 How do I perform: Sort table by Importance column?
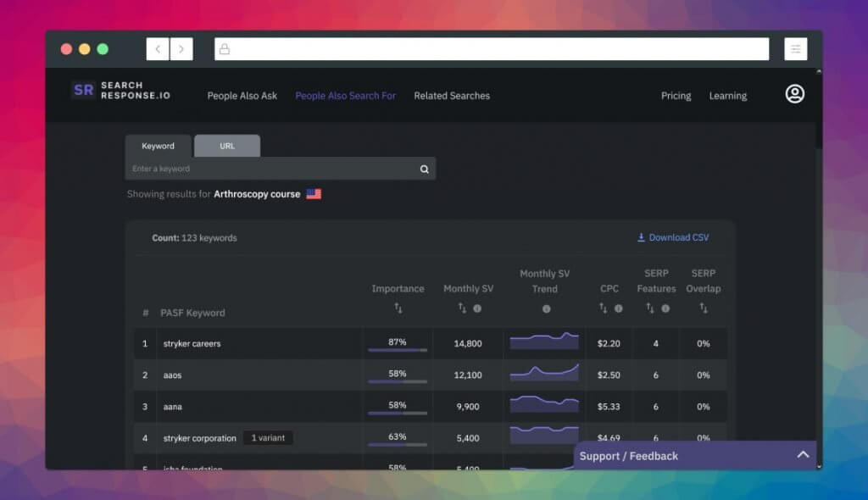coord(398,308)
